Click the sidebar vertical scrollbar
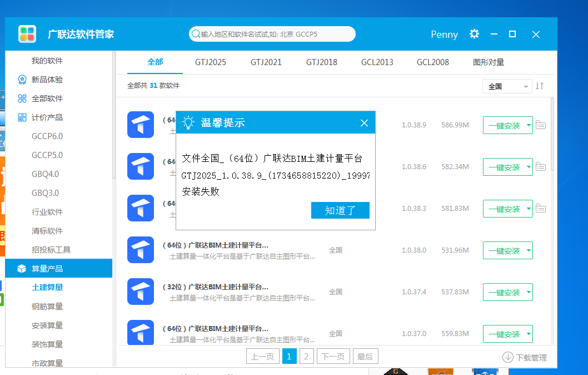This screenshot has height=375, width=588. pyautogui.click(x=113, y=115)
